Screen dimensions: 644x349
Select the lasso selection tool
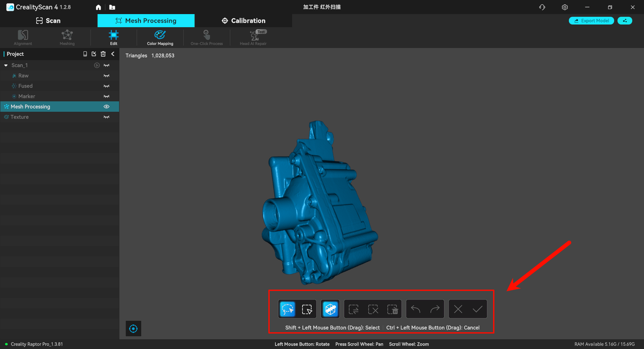[287, 309]
